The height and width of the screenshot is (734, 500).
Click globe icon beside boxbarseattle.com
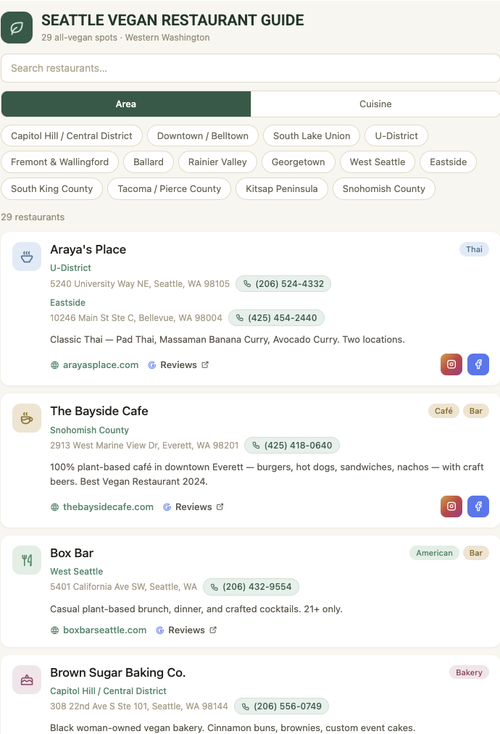[55, 630]
